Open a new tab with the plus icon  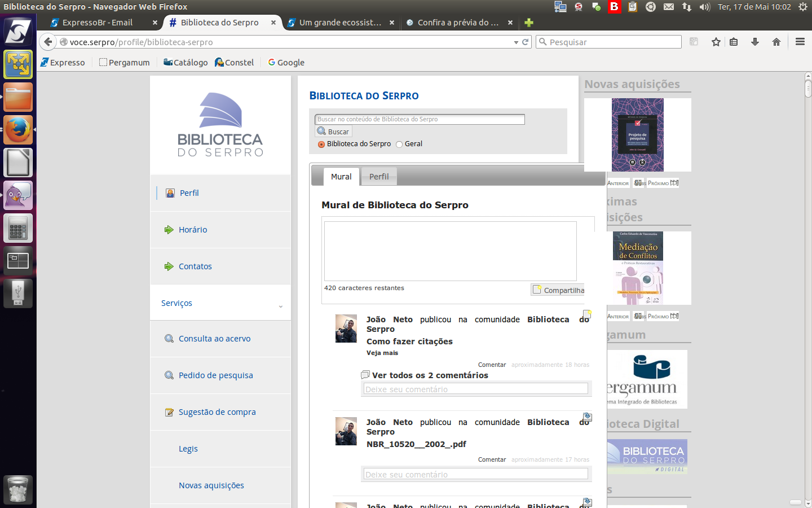tap(528, 23)
